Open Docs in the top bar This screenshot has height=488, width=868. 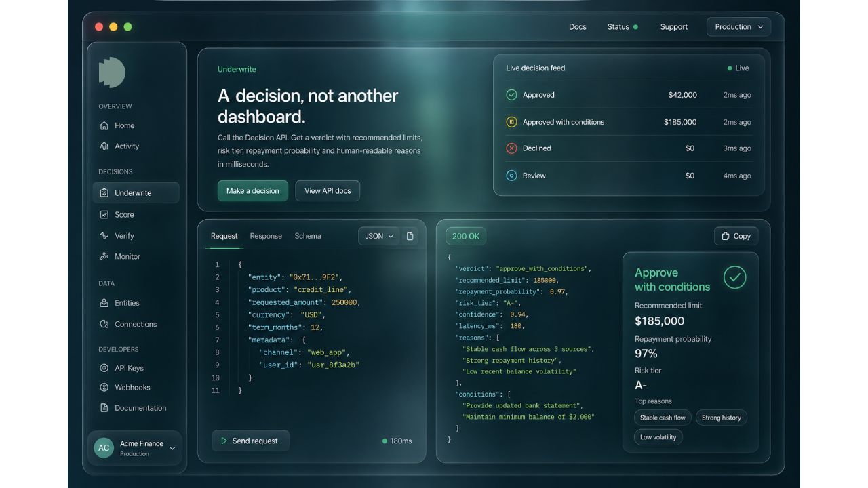pyautogui.click(x=578, y=27)
